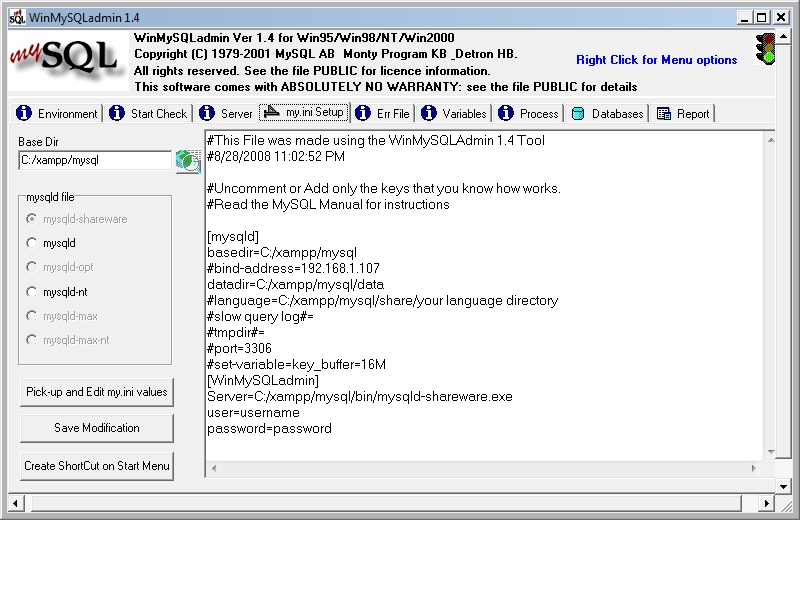Image resolution: width=800 pixels, height=600 pixels.
Task: Click the info icon on Process tab
Action: point(506,113)
